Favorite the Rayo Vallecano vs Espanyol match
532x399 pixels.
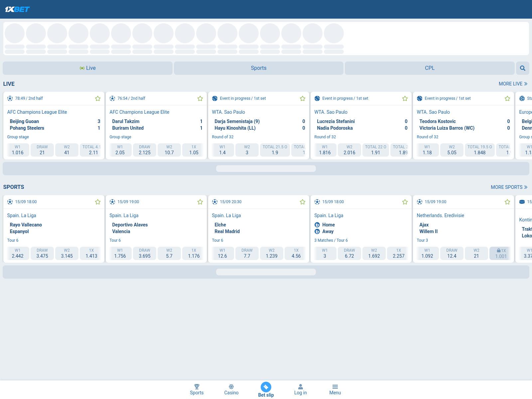[x=98, y=202]
